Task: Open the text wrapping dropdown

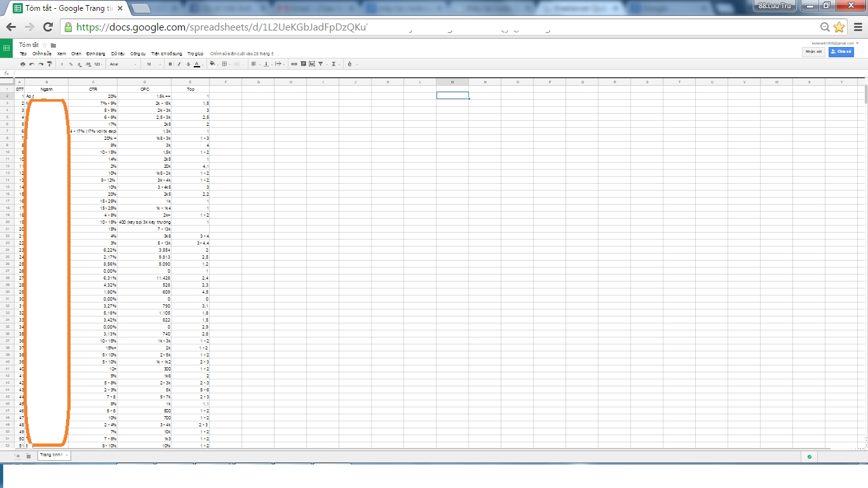Action: click(x=279, y=64)
